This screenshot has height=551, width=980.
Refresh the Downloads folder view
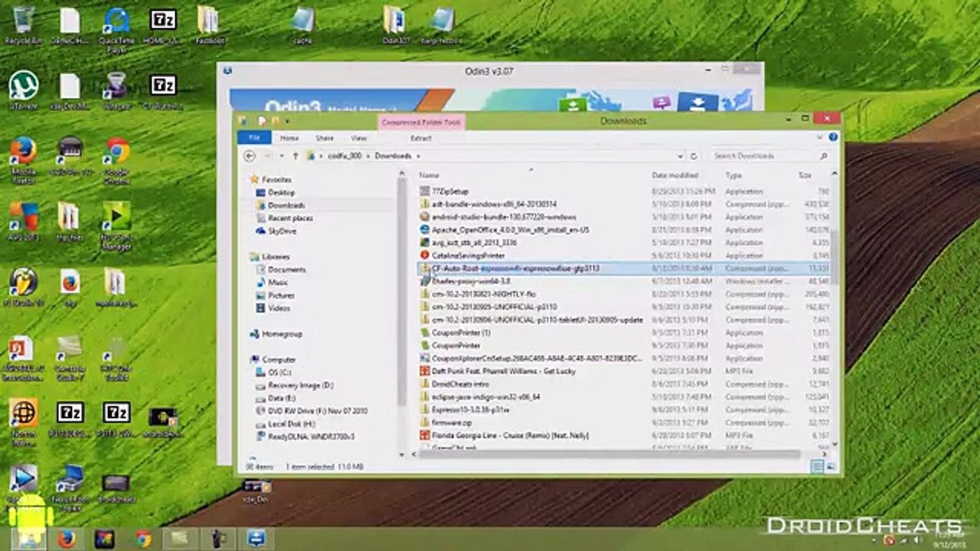pos(694,156)
